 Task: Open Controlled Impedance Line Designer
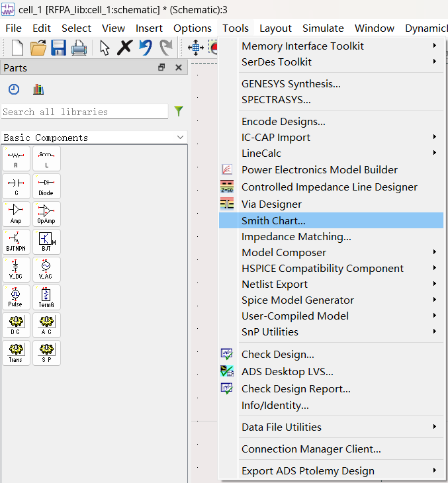(x=332, y=187)
